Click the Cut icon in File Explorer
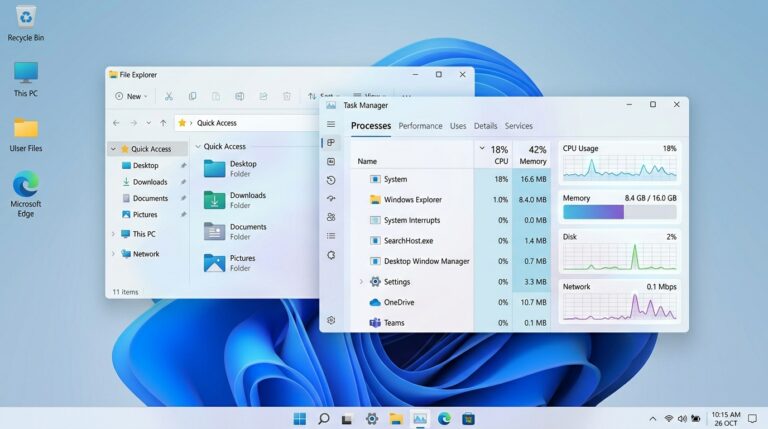The width and height of the screenshot is (768, 429). pyautogui.click(x=169, y=96)
